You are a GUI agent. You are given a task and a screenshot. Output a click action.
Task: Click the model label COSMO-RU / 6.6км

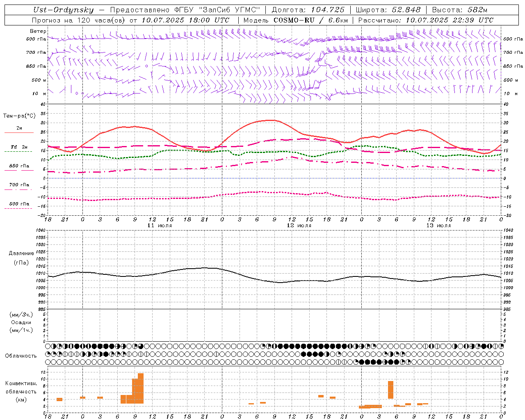(x=310, y=20)
